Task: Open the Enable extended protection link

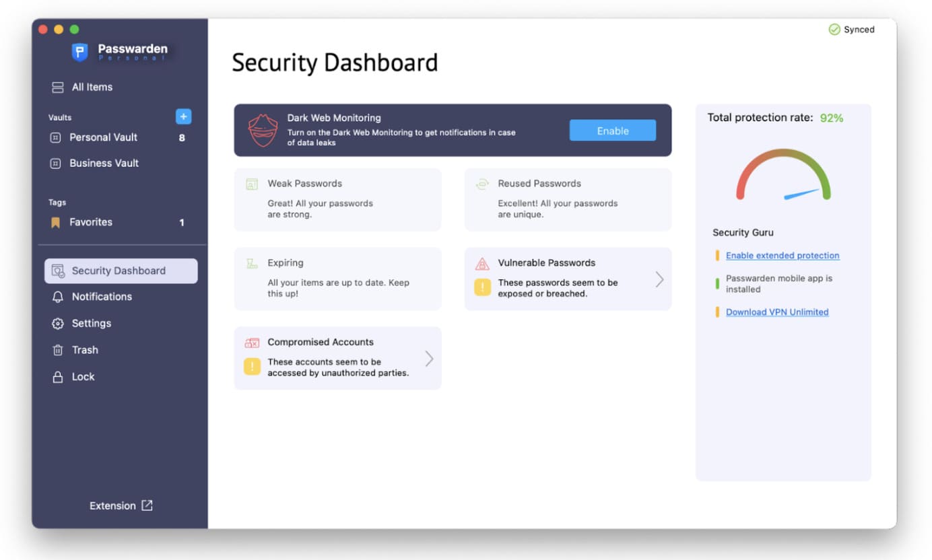Action: click(x=783, y=256)
